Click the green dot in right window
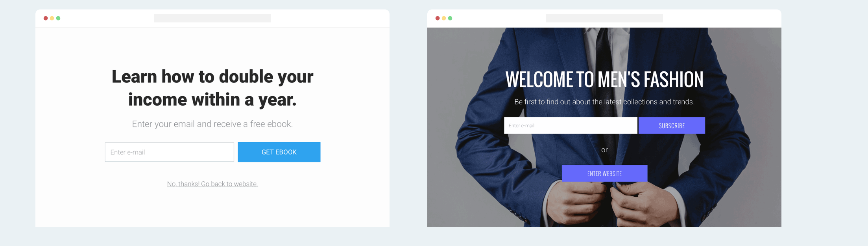This screenshot has width=868, height=246. pos(450,18)
